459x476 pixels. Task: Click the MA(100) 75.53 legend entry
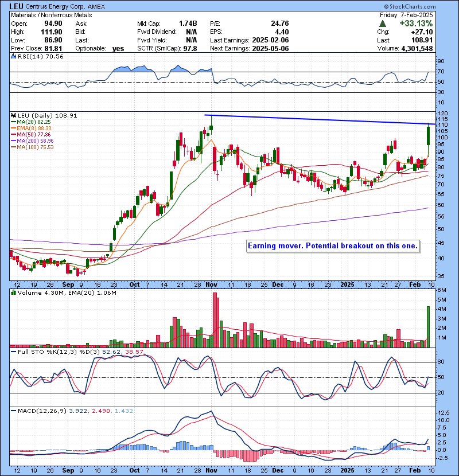click(x=32, y=147)
